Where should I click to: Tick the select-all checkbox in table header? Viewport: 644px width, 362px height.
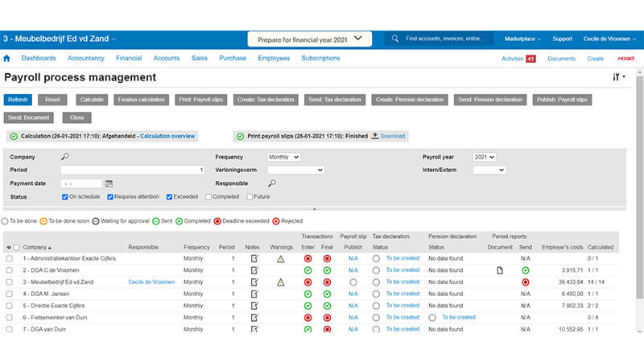(x=16, y=248)
